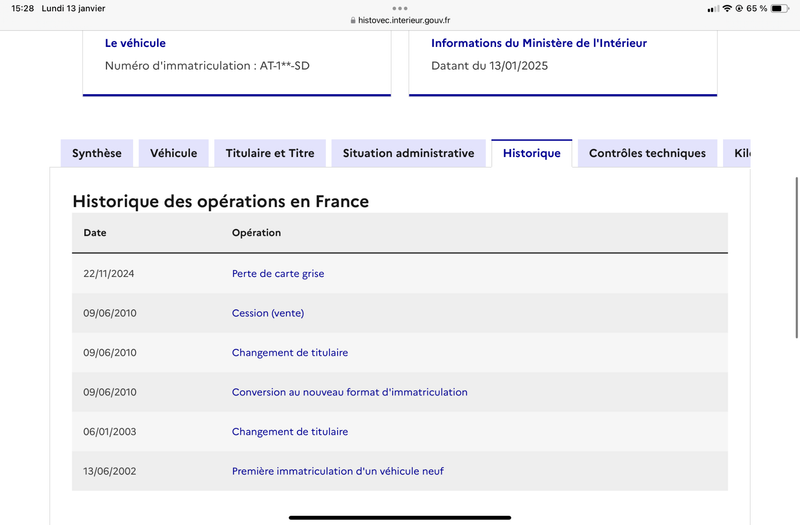The width and height of the screenshot is (800, 525).
Task: Tap the Wi-Fi status icon
Action: coord(727,8)
